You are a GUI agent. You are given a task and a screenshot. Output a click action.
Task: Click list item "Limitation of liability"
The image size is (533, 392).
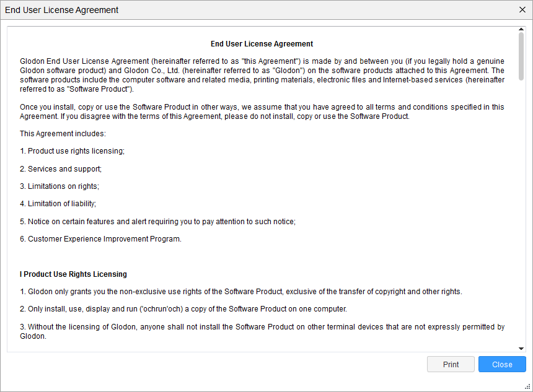point(58,204)
